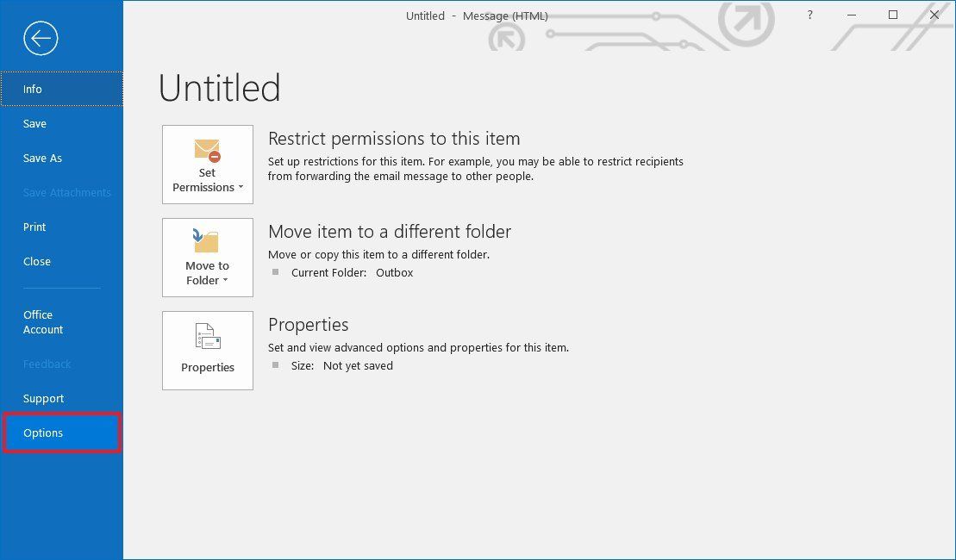Click the 'Current Folder: Outbox' text
956x560 pixels.
click(352, 273)
